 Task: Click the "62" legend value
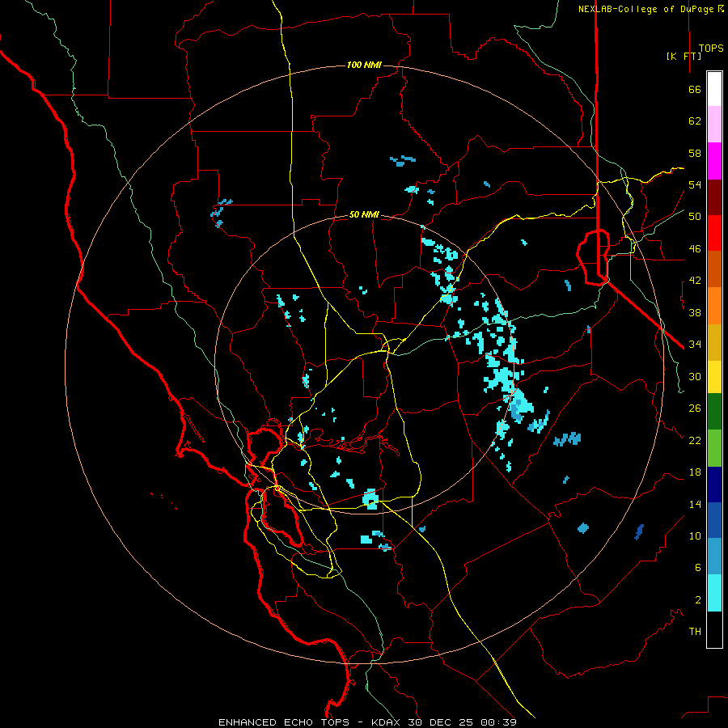click(695, 121)
